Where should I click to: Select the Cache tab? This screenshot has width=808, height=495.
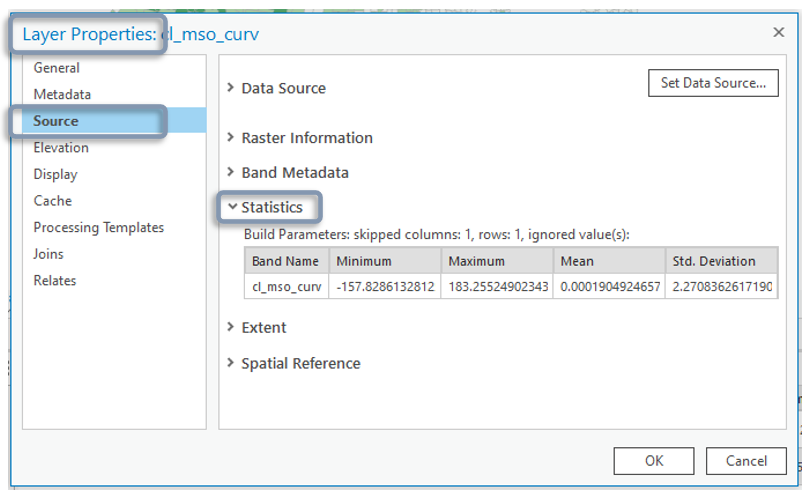point(52,201)
